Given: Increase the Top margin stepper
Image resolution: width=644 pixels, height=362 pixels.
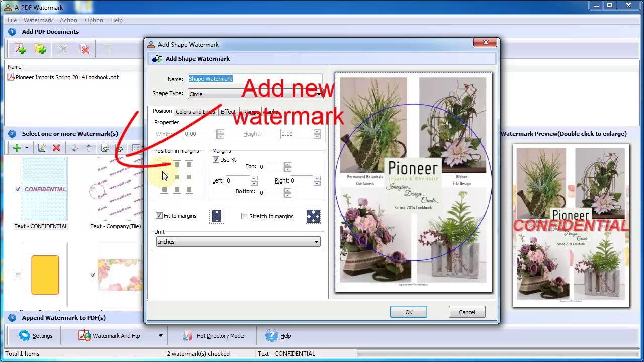Looking at the screenshot, I should tap(287, 164).
